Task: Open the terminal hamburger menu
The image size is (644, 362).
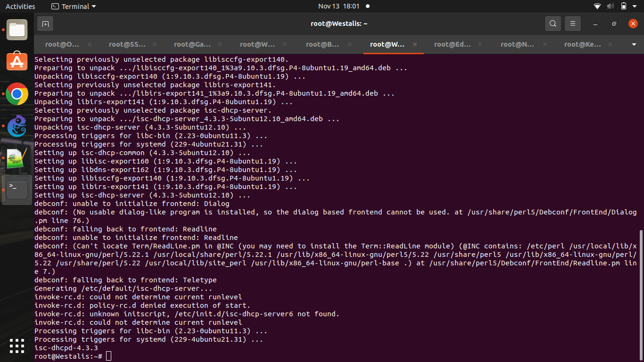Action: click(573, 24)
